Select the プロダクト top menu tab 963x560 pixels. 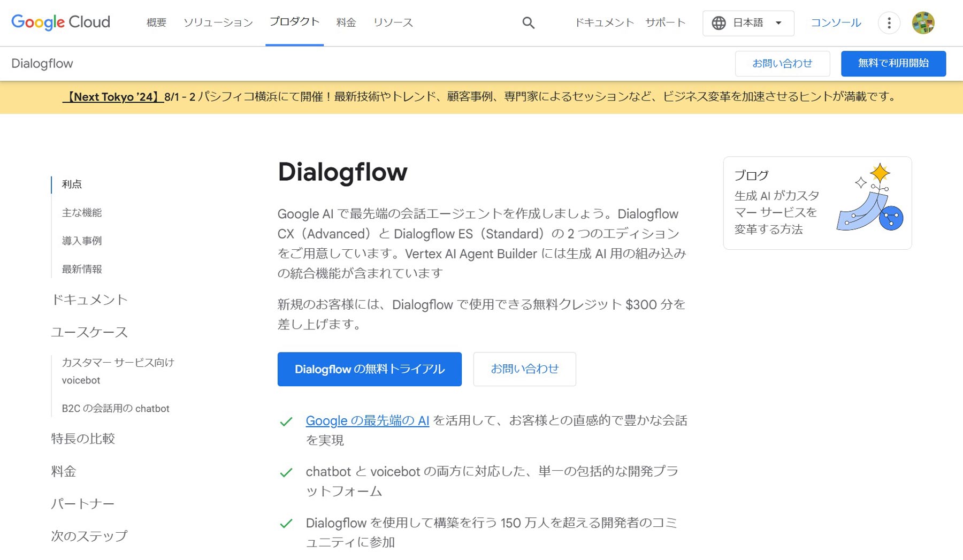coord(294,22)
